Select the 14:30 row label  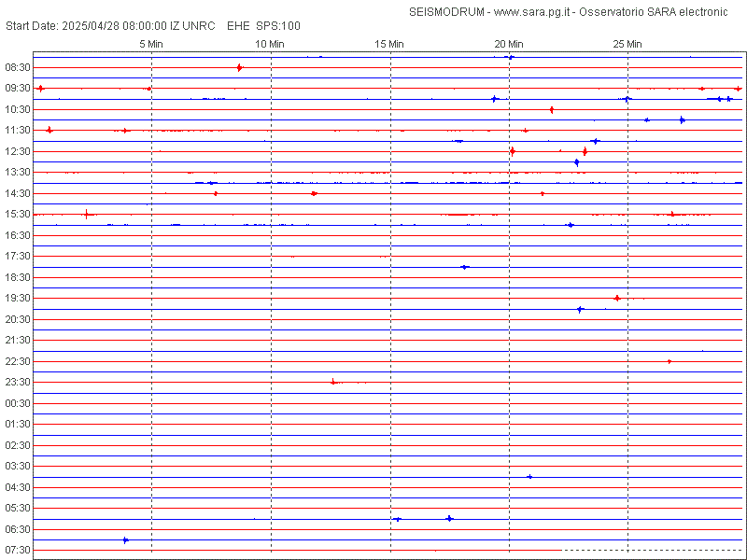(x=18, y=193)
